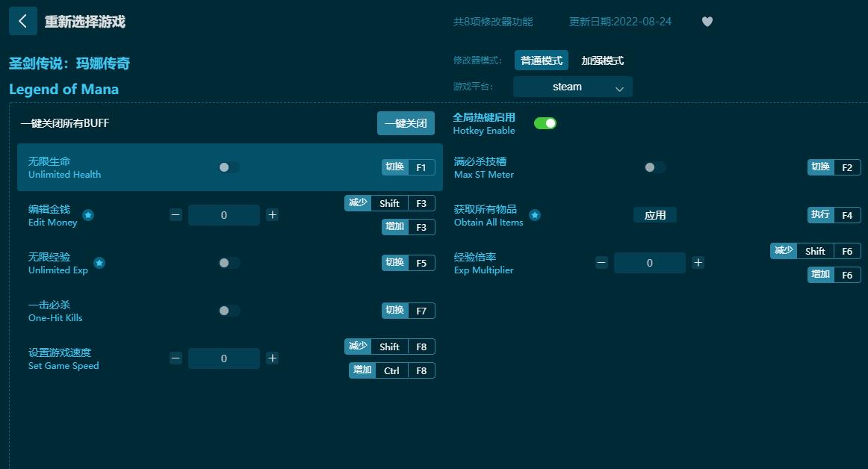Viewport: 868px width, 469px height.
Task: Click the star icon beside Unlimited Exp
Action: [x=99, y=263]
